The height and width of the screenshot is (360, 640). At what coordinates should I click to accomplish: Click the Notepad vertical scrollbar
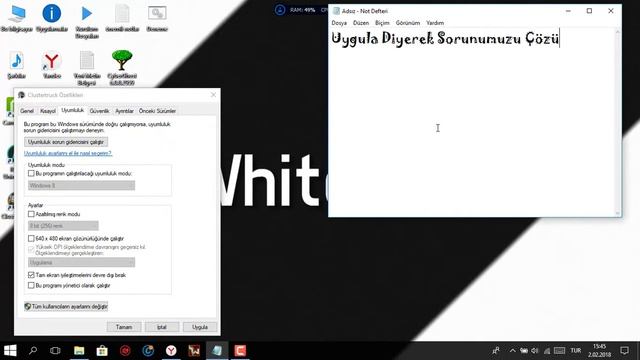[x=618, y=122]
